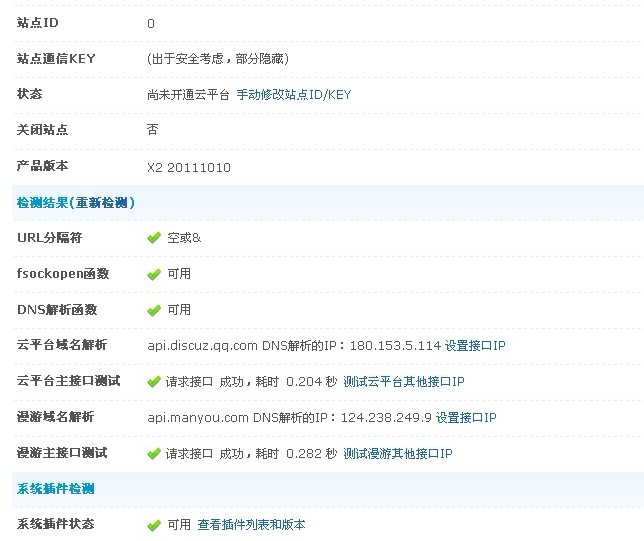Click the 关闭站点 label
Viewport: 644px width, 541px height.
42,130
